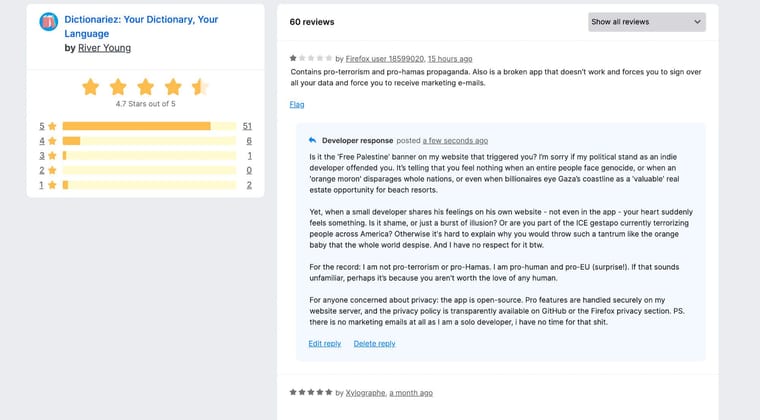The image size is (760, 420).
Task: Click Delete reply on developer response
Action: [x=374, y=344]
